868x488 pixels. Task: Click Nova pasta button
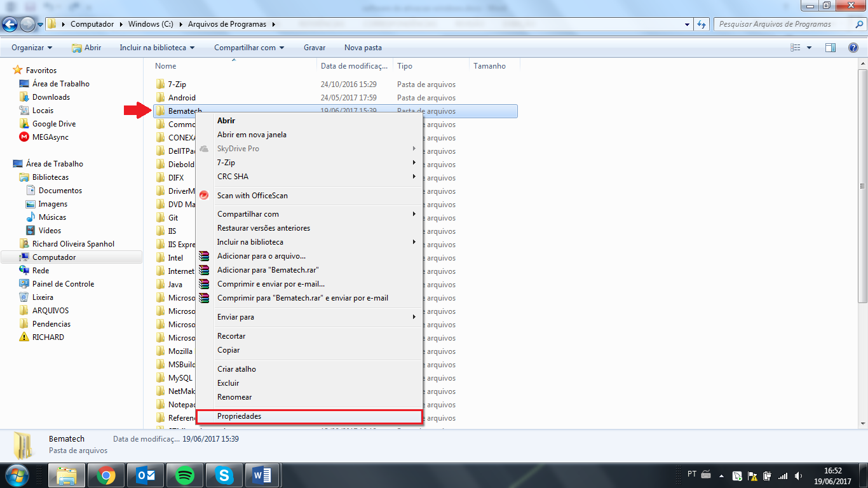[x=363, y=48]
